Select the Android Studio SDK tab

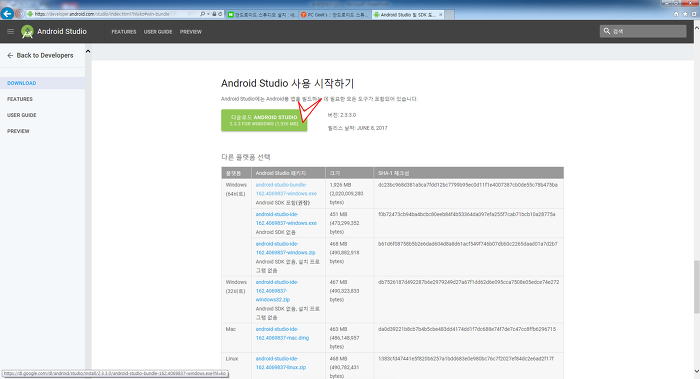408,14
